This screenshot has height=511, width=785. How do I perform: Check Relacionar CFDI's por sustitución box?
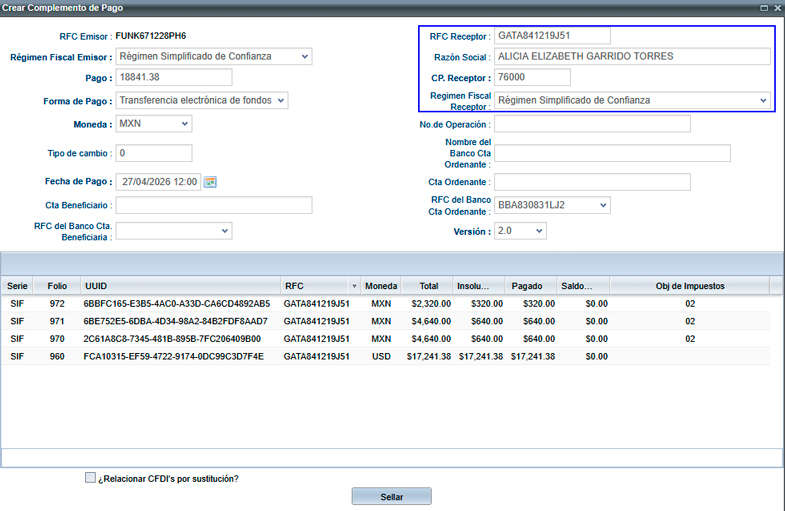pyautogui.click(x=91, y=478)
